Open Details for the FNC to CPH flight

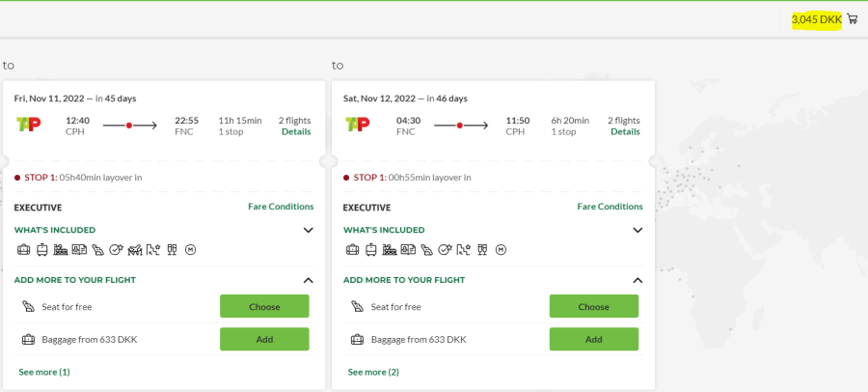(x=625, y=132)
